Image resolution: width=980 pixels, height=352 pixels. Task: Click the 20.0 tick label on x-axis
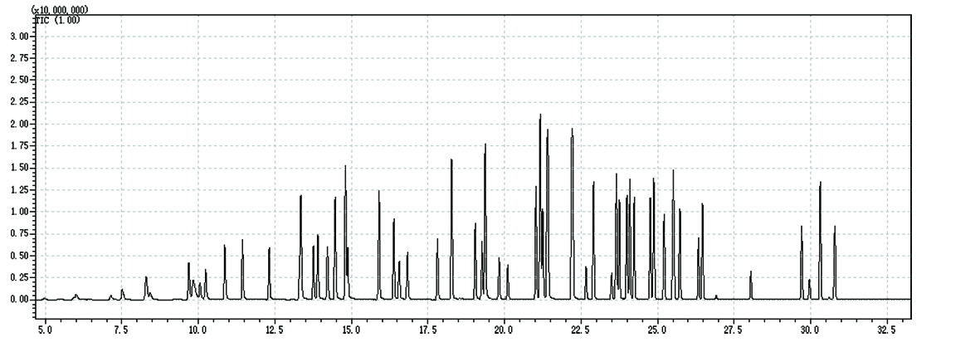coord(503,330)
